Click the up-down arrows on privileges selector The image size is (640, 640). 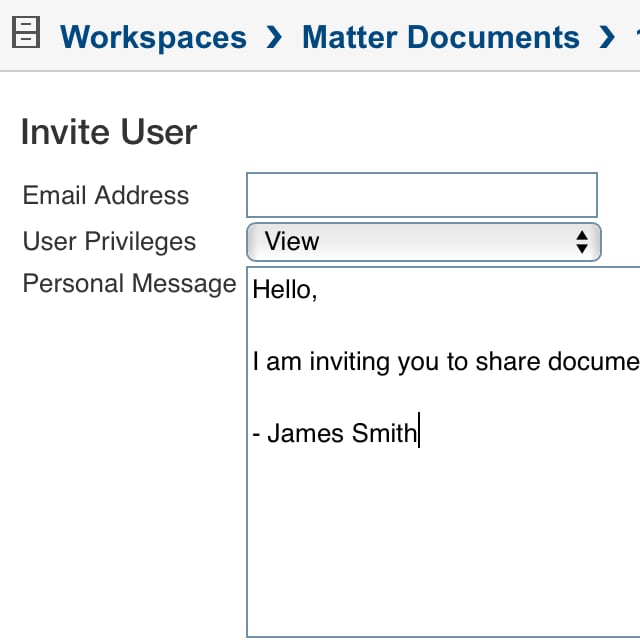tap(582, 241)
